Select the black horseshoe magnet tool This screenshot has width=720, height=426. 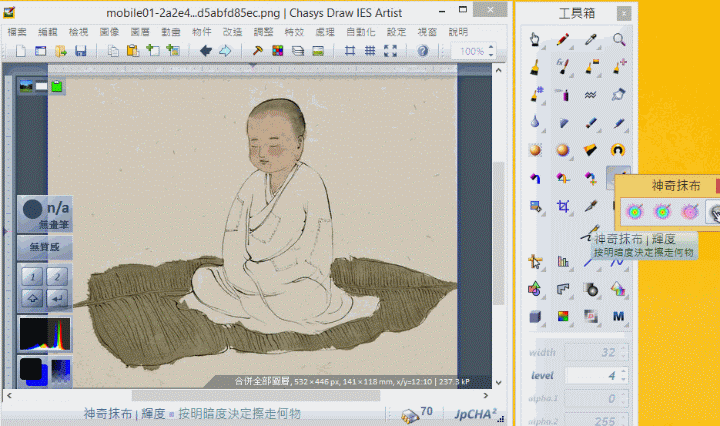619,150
